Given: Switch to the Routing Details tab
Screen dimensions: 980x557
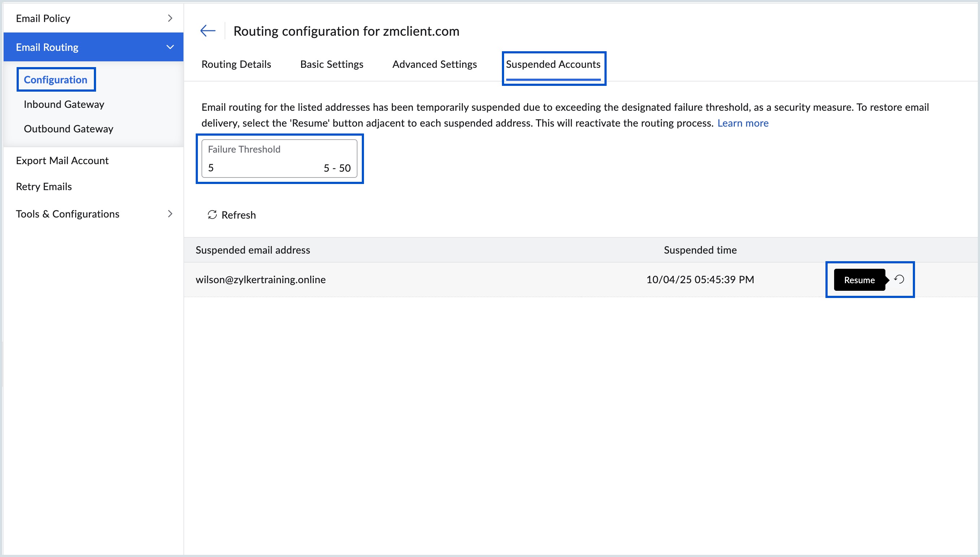Looking at the screenshot, I should pyautogui.click(x=236, y=64).
